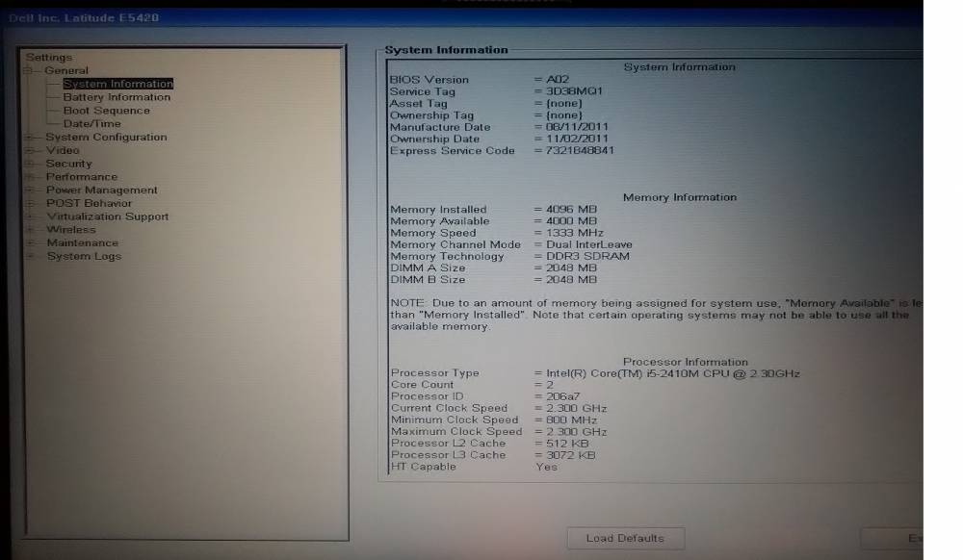Expand the System Logs node

pyautogui.click(x=30, y=256)
